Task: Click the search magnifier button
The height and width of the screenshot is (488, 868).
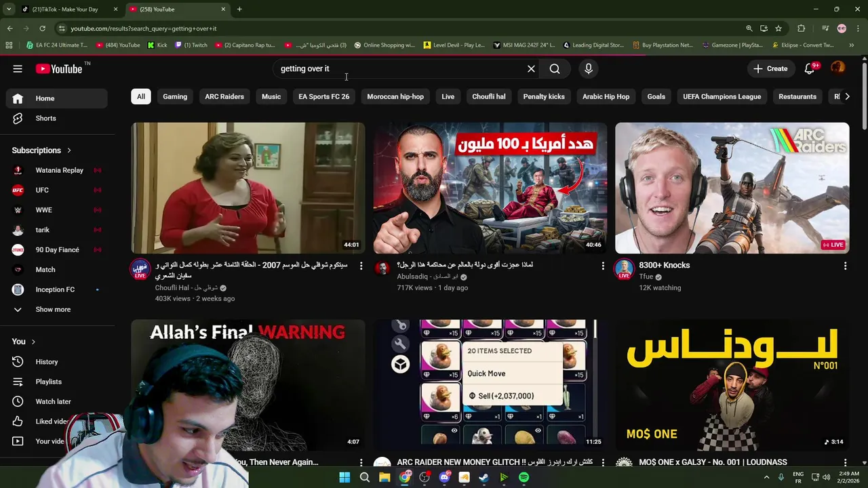Action: coord(555,68)
